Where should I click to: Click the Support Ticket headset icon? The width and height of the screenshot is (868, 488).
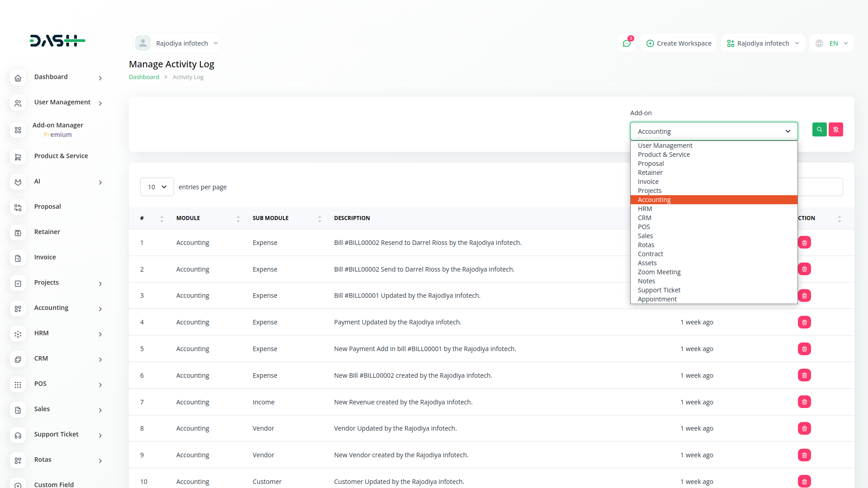(x=18, y=435)
